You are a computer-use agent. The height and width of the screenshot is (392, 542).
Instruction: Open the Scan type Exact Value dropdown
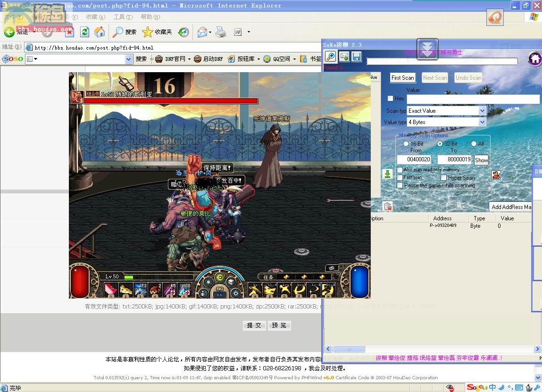(x=482, y=110)
